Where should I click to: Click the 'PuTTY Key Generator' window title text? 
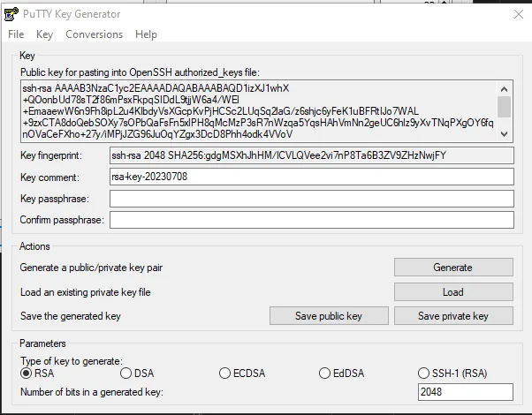click(x=72, y=14)
